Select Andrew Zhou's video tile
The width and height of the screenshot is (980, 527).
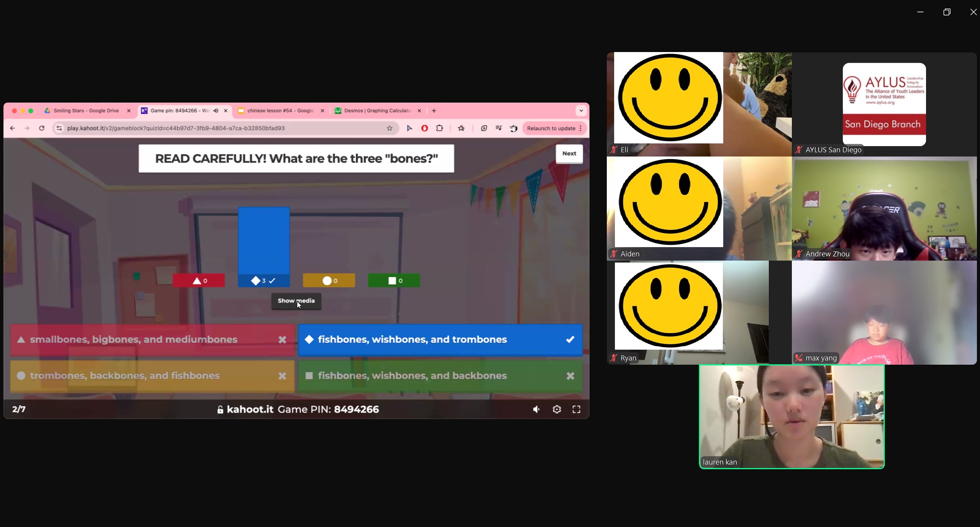click(884, 209)
